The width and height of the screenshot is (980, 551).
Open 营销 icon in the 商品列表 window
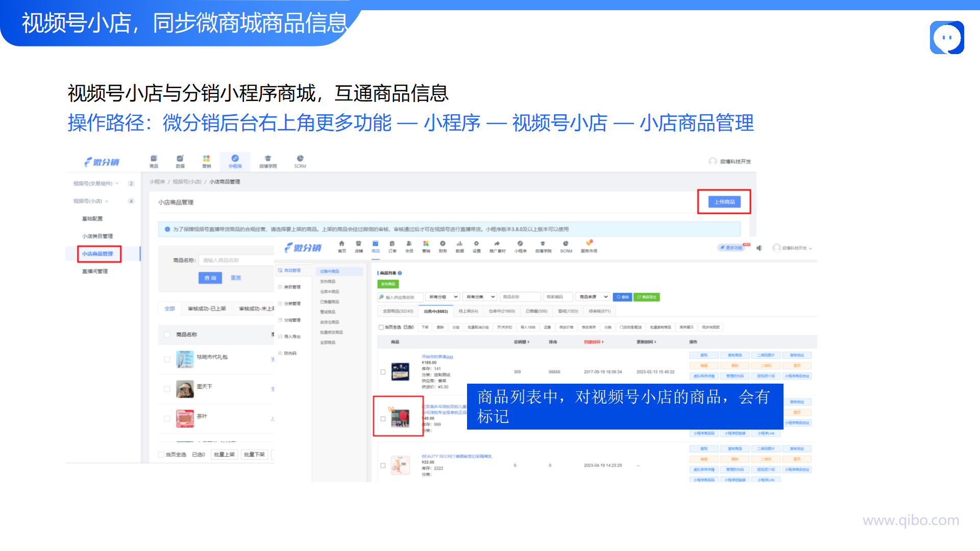click(426, 247)
